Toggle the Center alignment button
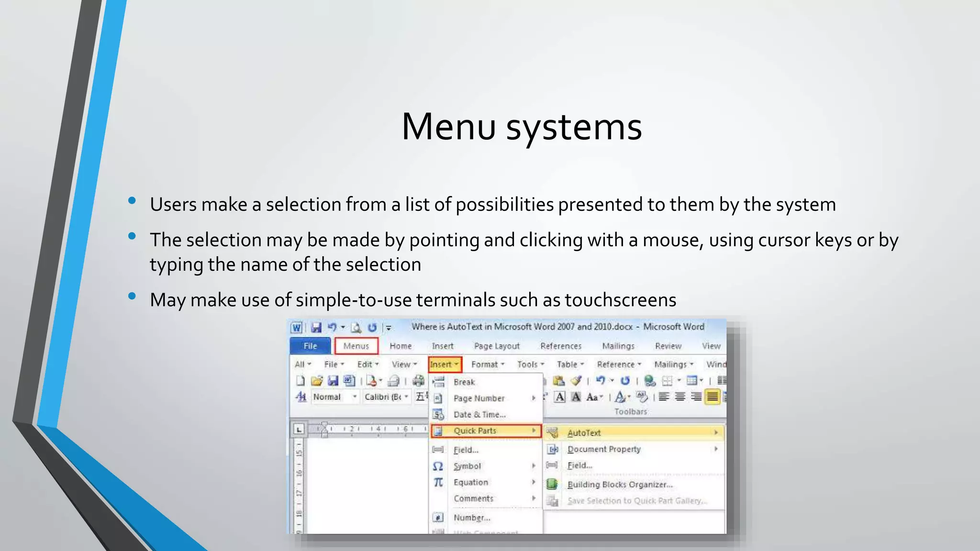980x551 pixels. pyautogui.click(x=680, y=397)
